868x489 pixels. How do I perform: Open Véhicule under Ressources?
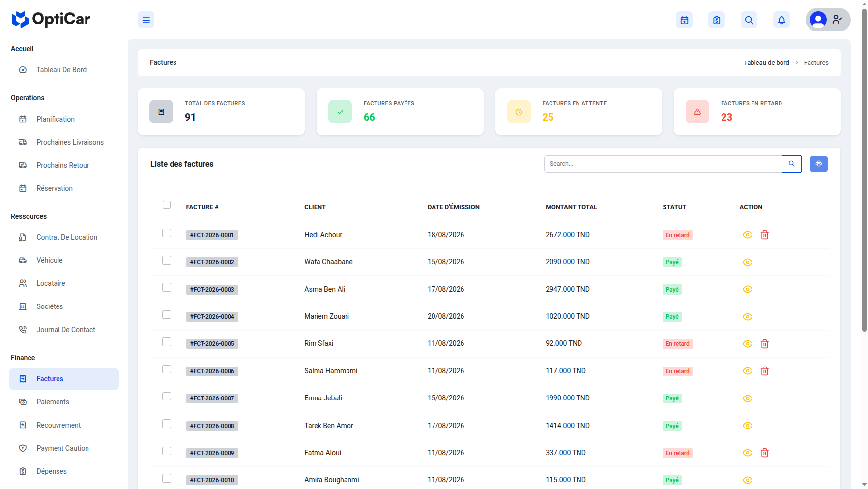point(64,260)
